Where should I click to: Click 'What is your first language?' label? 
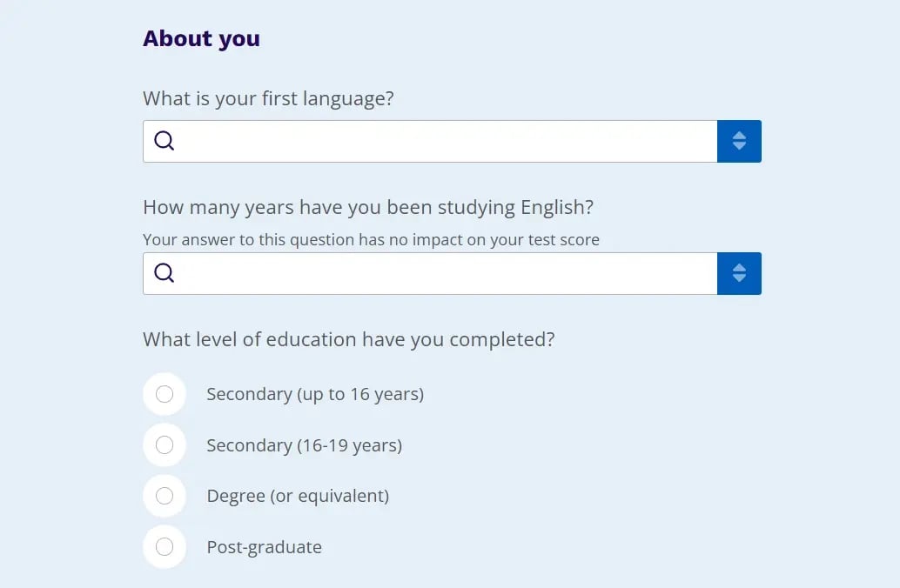(x=268, y=98)
